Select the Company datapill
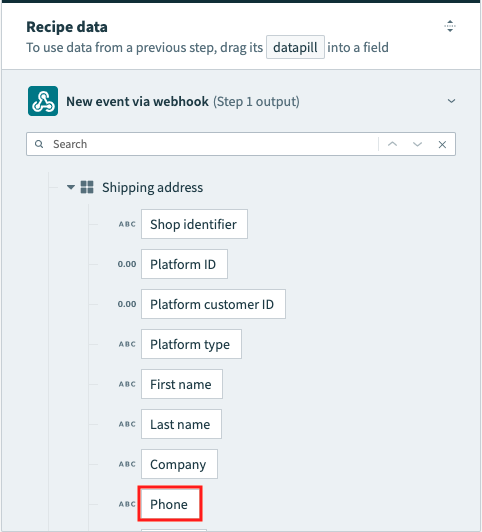Viewport: 482px width, 532px height. 179,464
